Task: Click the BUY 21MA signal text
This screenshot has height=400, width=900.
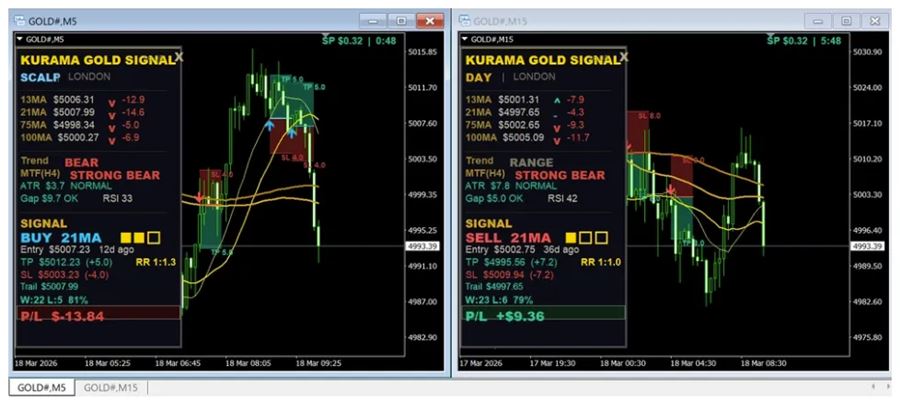Action: click(61, 238)
